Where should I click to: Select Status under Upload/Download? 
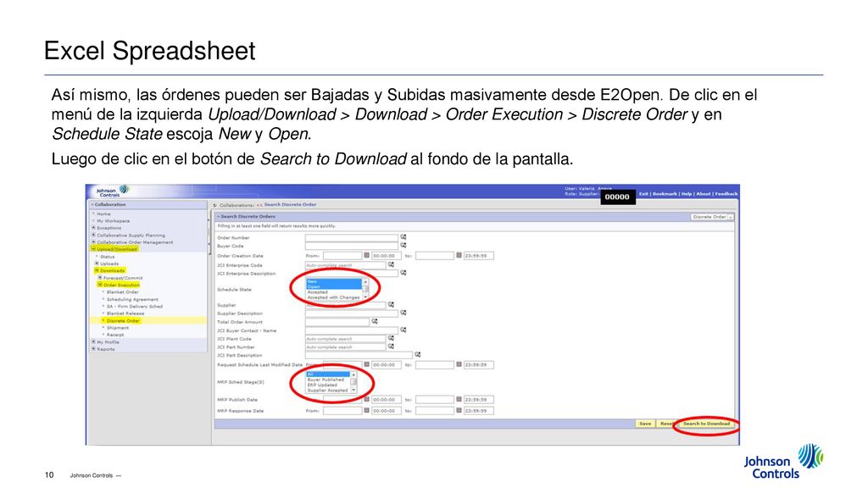pos(108,257)
